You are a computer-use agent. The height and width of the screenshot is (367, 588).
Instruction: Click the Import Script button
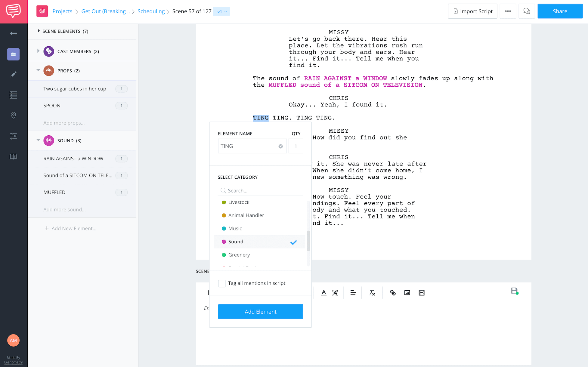[x=472, y=11]
